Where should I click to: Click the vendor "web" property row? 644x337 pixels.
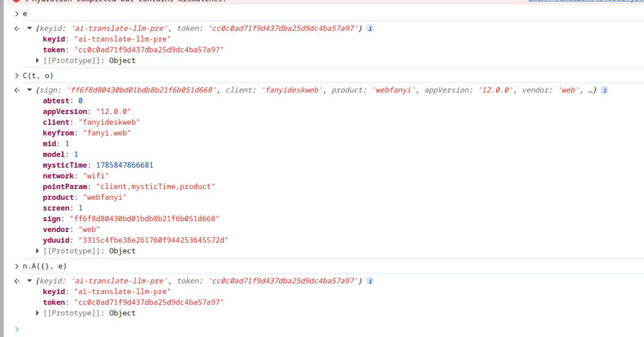coord(72,229)
